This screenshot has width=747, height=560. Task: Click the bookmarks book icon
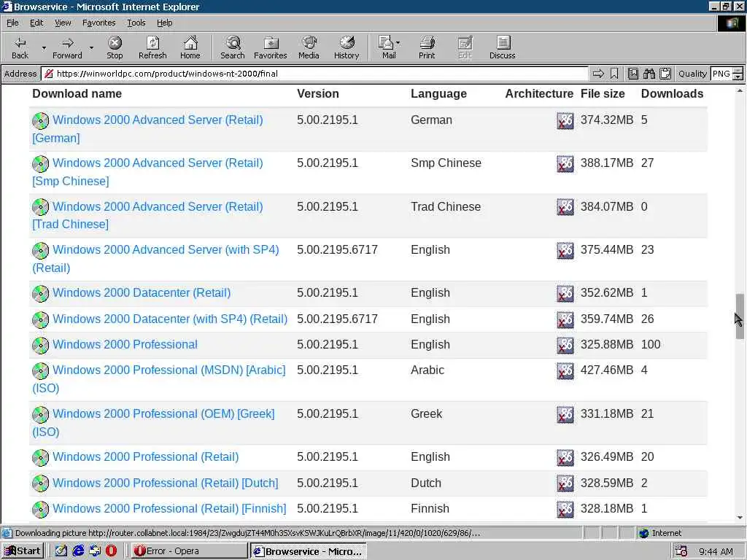(x=632, y=74)
